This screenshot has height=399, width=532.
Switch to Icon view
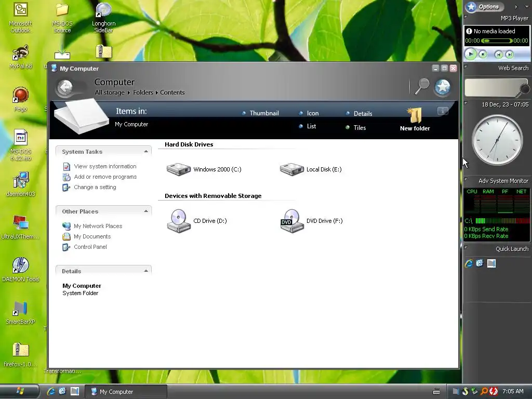pos(309,113)
